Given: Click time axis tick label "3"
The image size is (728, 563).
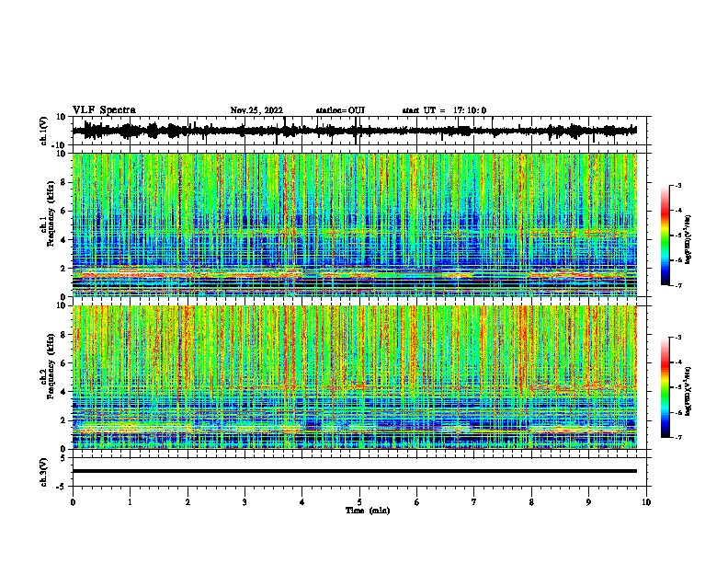Looking at the screenshot, I should click(245, 502).
